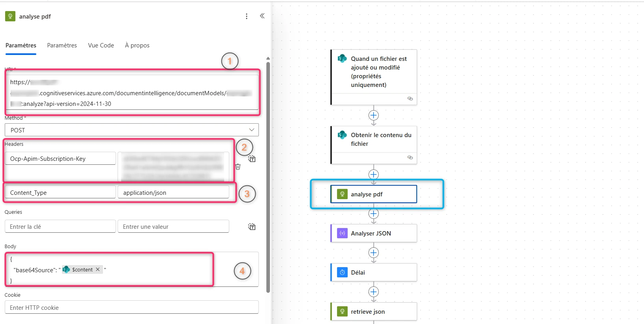Screen dimensions: 644x324
Task: Switch headers to text mode icon
Action: [252, 159]
